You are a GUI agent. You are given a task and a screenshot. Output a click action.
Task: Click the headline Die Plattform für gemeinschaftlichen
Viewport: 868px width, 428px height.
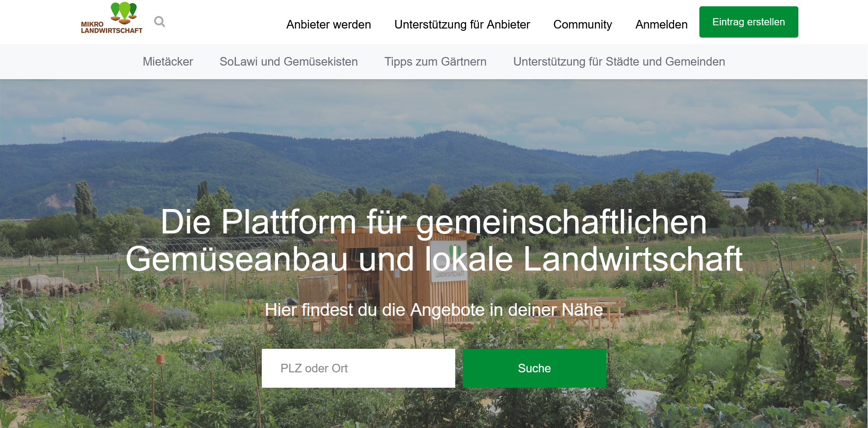(x=433, y=222)
